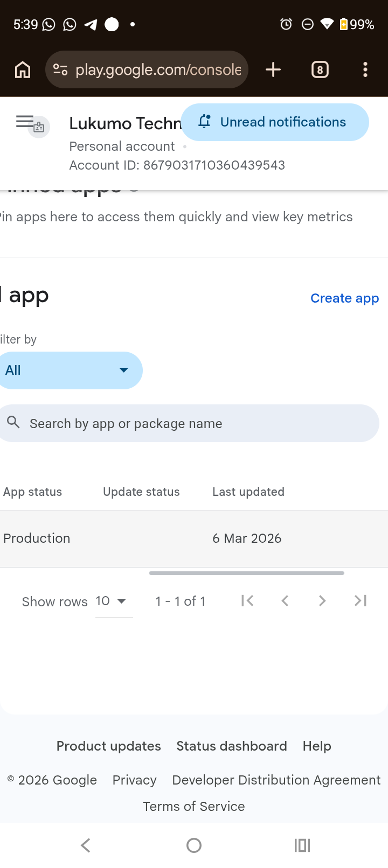Tap the Android back navigation button
Screen dimensions: 388x868
[x=86, y=845]
